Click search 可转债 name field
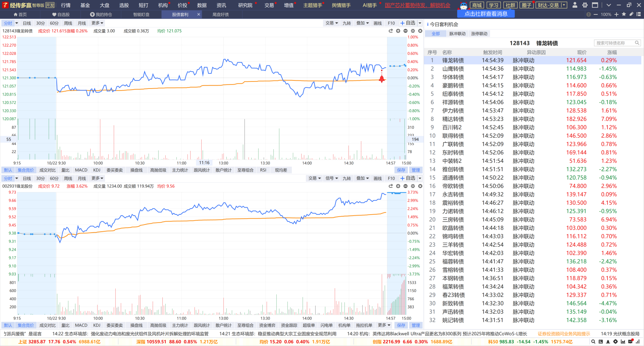 (x=617, y=43)
